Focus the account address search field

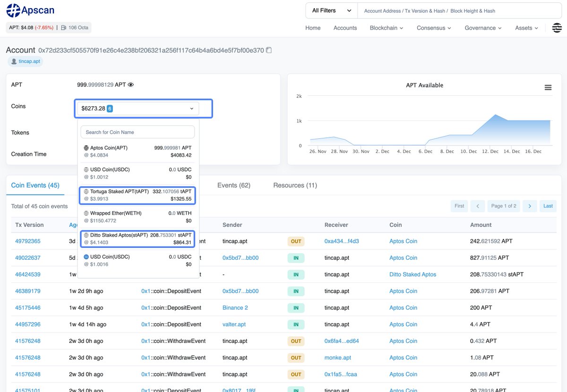458,10
